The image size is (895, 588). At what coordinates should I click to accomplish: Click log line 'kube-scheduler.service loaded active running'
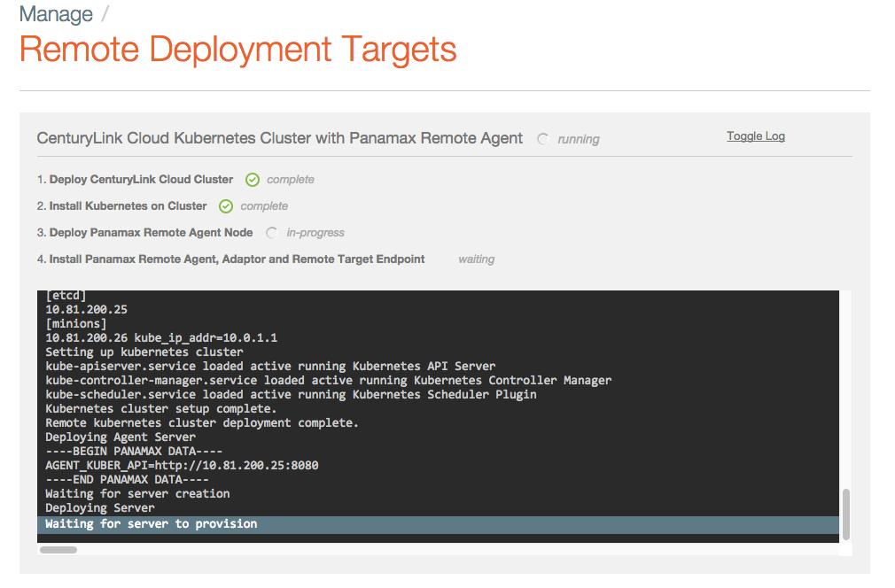click(x=292, y=395)
